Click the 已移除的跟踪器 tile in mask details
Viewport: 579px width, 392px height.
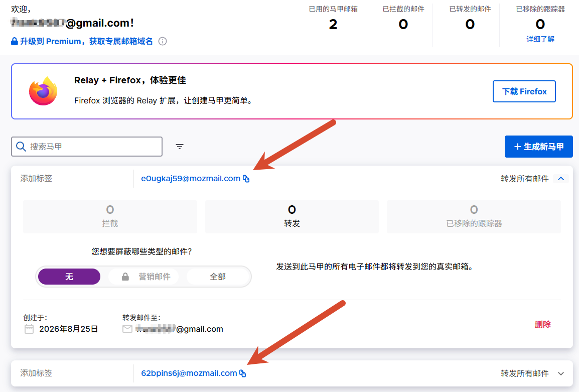(x=474, y=217)
